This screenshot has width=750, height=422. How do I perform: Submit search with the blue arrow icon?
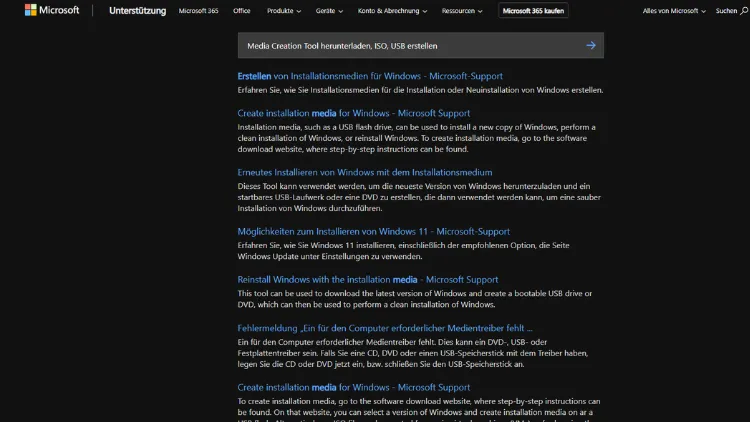(x=591, y=45)
